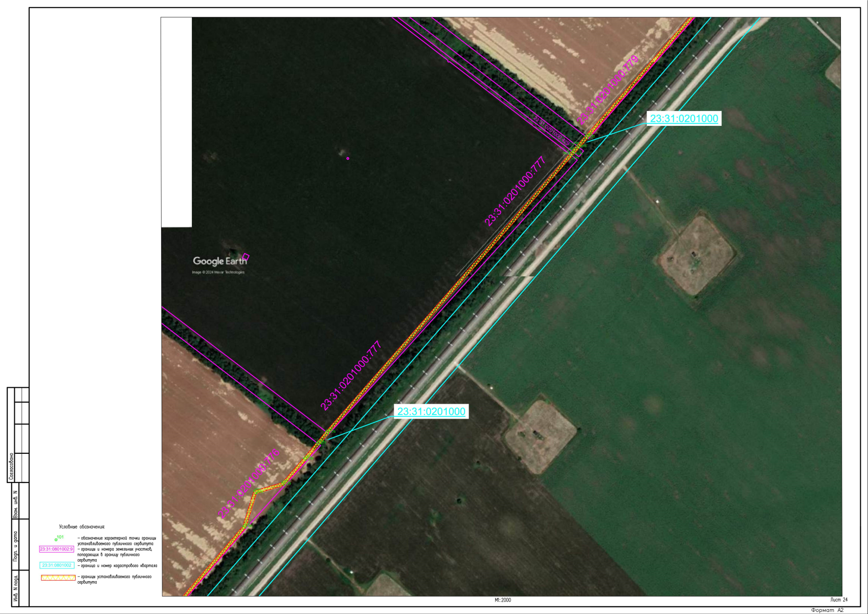Click the upper 23:31:0201000:777 parcel label
The image size is (868, 614).
point(515,191)
